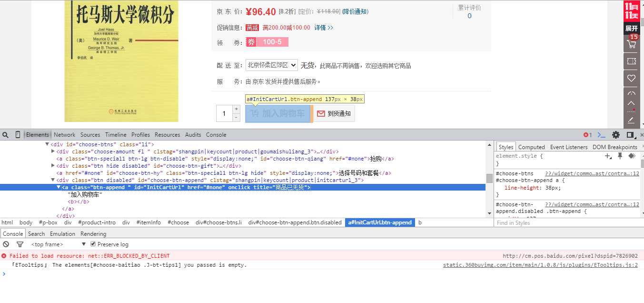The width and height of the screenshot is (644, 303).
Task: Open the delivery region 北京怀柔区 dropdown
Action: pyautogui.click(x=272, y=65)
